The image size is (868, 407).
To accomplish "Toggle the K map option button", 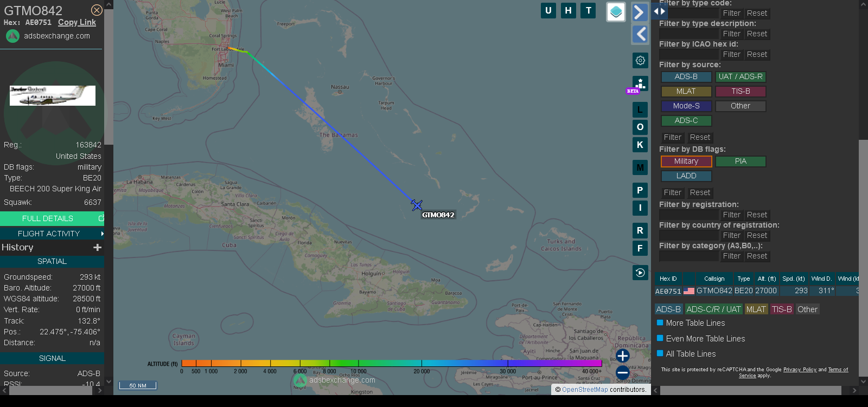I will [640, 145].
